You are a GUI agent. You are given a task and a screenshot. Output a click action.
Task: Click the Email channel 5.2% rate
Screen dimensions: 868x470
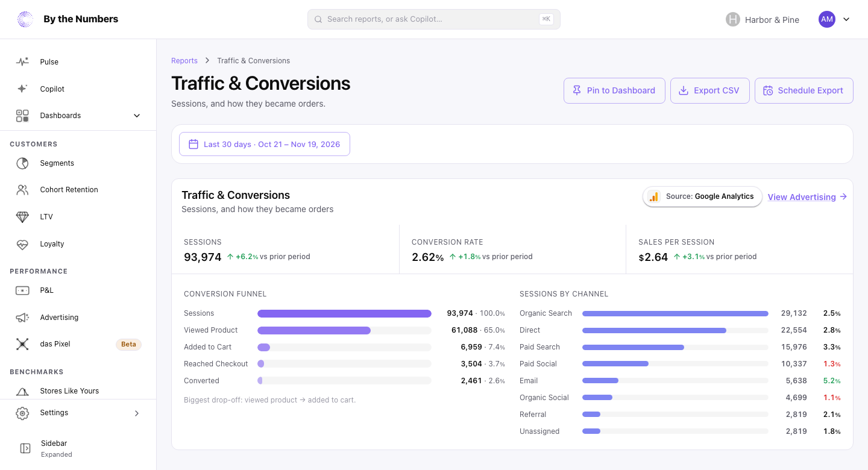[x=832, y=381]
